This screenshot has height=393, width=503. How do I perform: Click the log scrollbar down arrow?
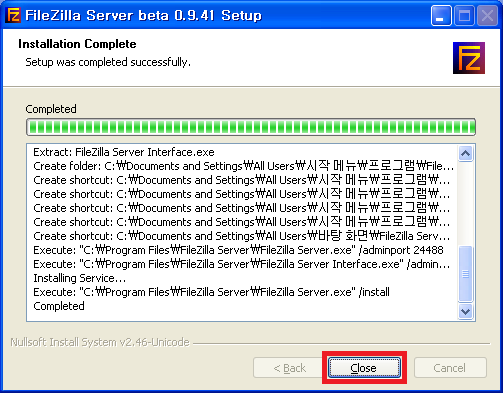coord(465,312)
